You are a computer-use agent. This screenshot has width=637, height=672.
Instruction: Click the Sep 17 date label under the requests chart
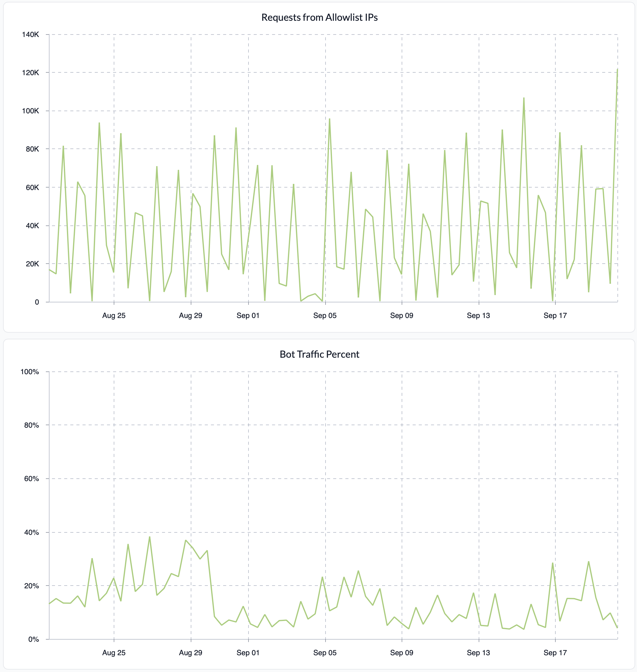tap(555, 316)
